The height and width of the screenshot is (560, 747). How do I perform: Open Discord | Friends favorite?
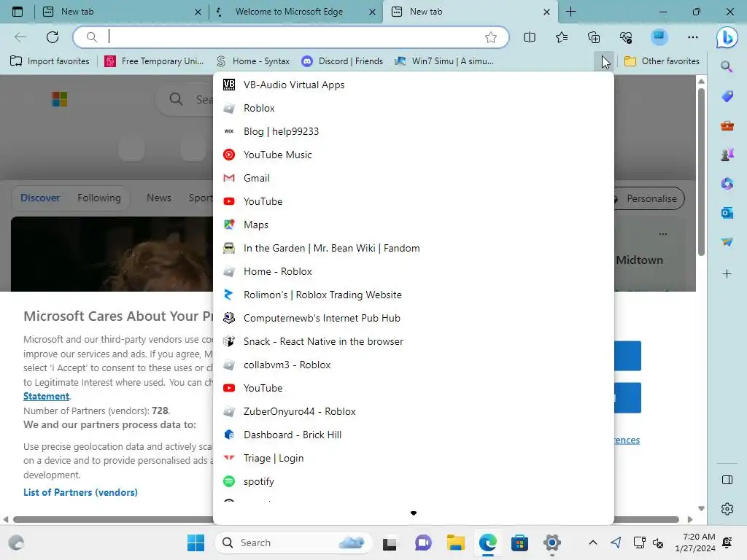(343, 61)
